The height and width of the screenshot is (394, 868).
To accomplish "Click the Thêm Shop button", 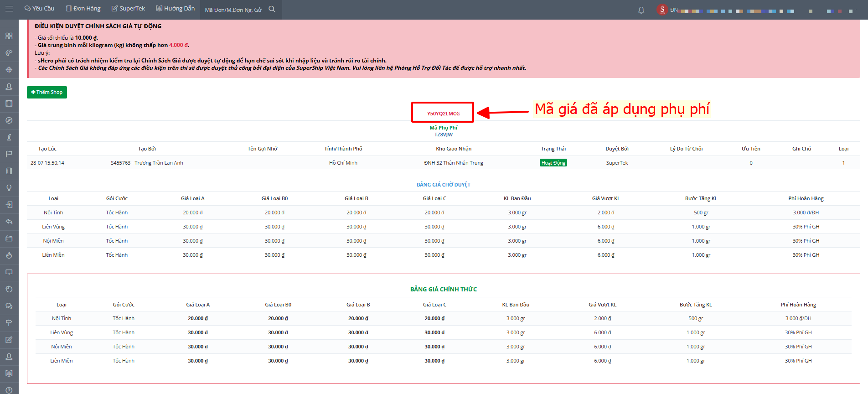I will point(47,92).
